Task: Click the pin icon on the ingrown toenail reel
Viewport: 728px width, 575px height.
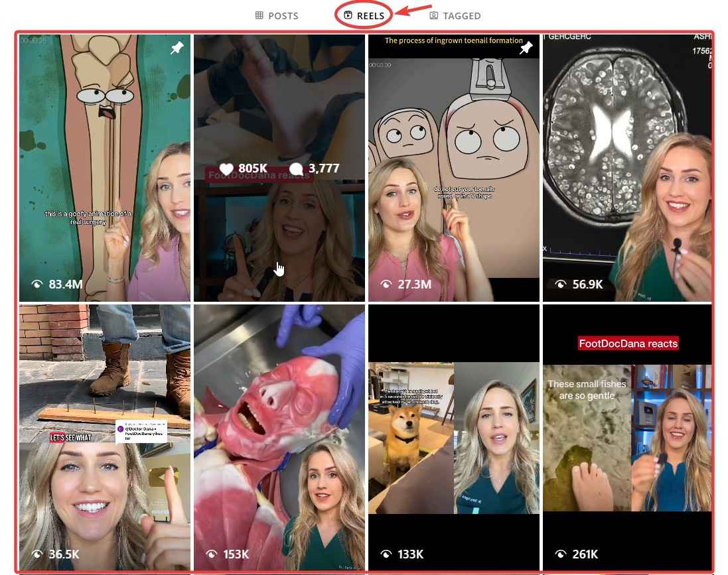Action: point(526,48)
